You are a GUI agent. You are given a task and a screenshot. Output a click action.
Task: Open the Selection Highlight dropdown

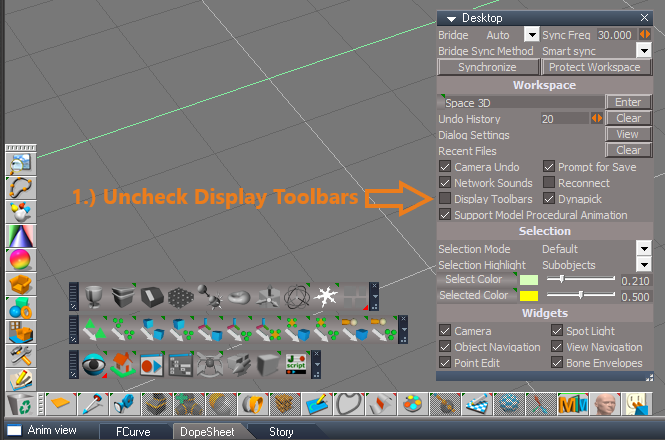pos(644,265)
